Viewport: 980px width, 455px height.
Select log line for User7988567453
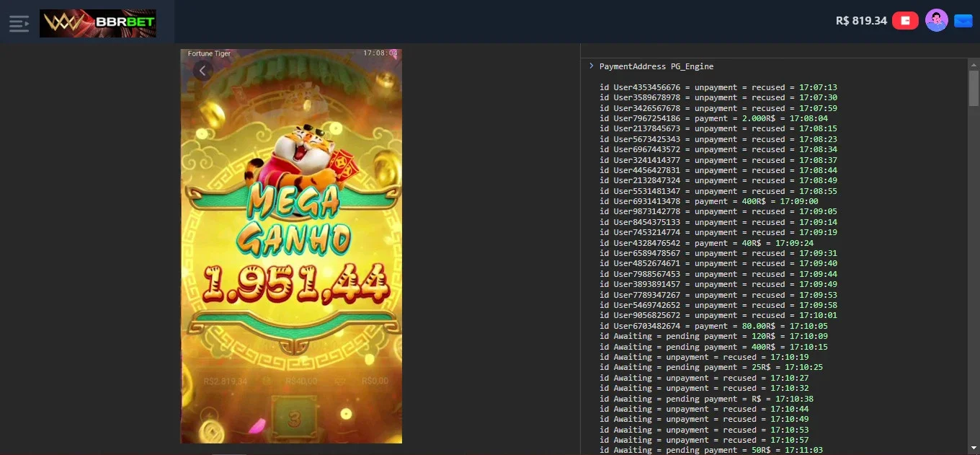718,274
